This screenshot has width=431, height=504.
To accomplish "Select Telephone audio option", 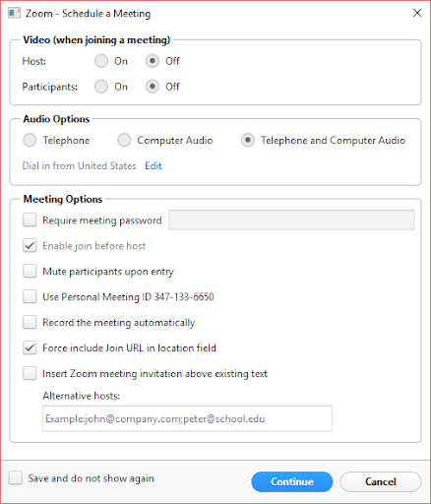I will [30, 140].
